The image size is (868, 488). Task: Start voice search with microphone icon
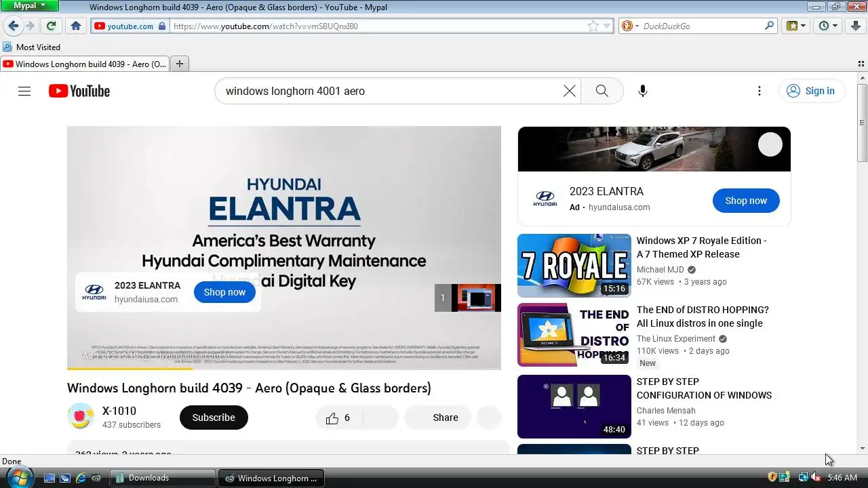[643, 91]
